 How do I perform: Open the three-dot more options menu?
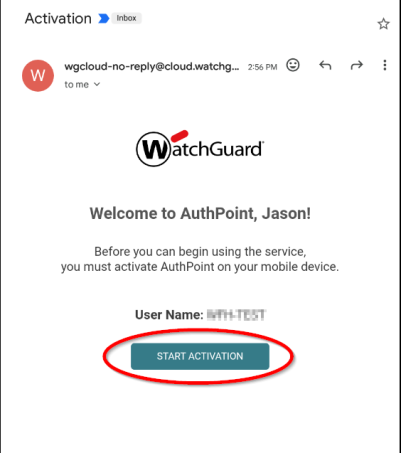(x=385, y=65)
